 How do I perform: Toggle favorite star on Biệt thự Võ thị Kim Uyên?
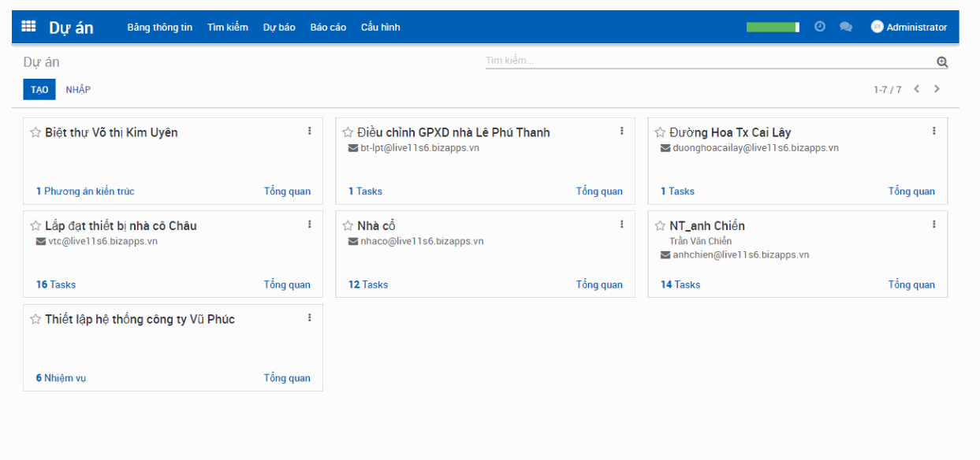(35, 131)
